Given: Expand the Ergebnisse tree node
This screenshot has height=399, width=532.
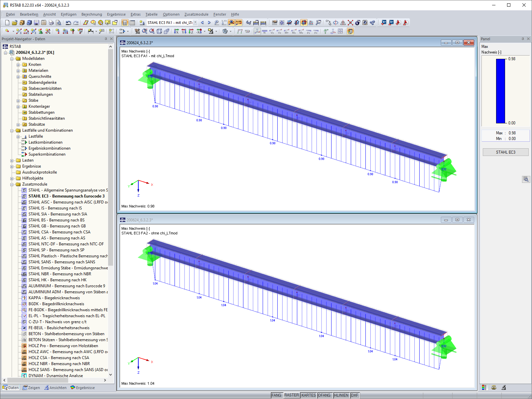Looking at the screenshot, I should (x=12, y=167).
